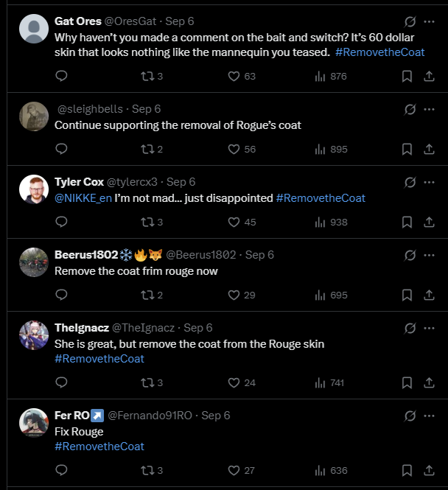Repost the @sleighbells tweet

coord(145,149)
